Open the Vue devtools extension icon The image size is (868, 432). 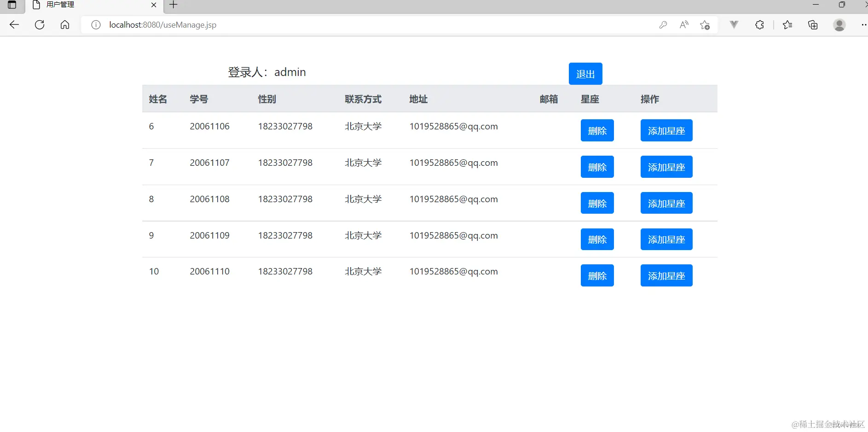[x=734, y=25]
